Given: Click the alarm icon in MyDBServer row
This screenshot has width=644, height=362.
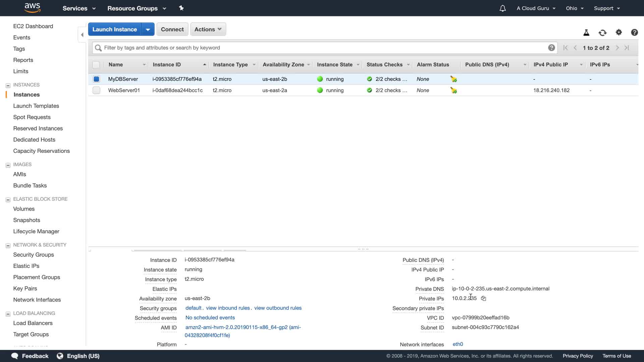Looking at the screenshot, I should point(453,79).
